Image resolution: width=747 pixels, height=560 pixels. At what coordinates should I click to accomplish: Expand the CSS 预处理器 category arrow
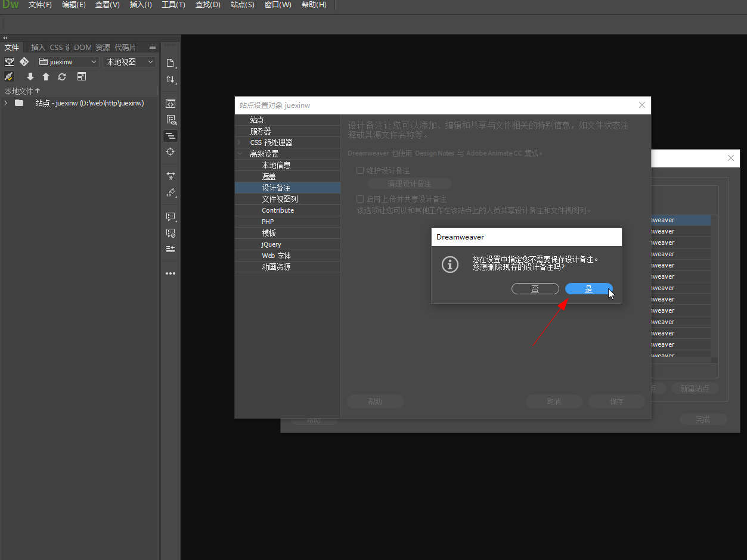[240, 142]
